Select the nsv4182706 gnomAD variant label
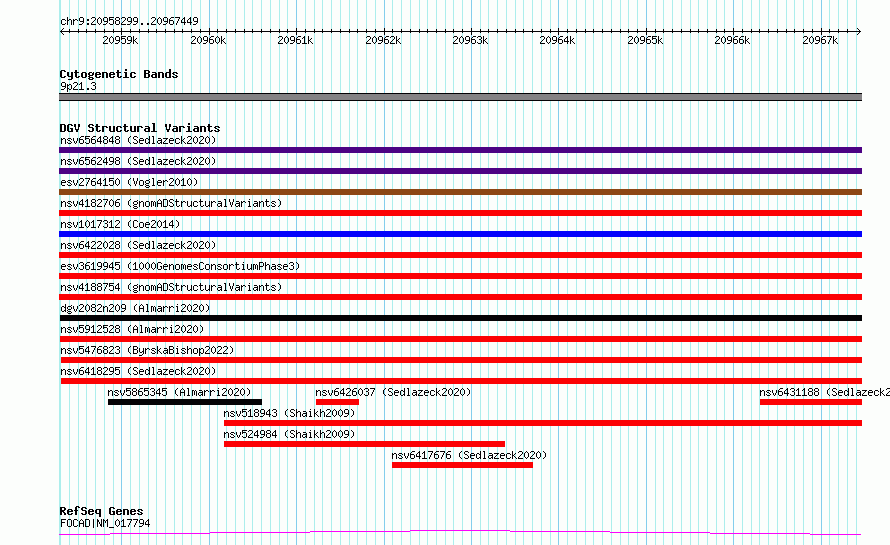This screenshot has width=890, height=545. point(171,203)
